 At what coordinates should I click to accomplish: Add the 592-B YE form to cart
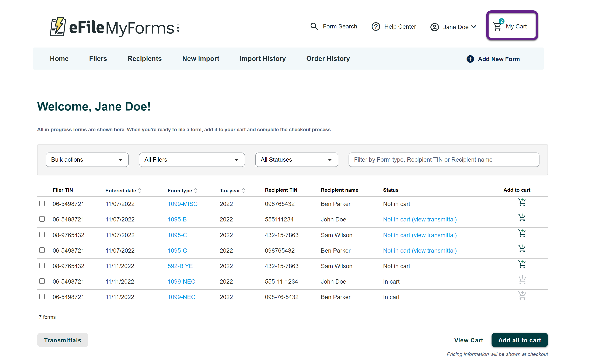point(522,264)
